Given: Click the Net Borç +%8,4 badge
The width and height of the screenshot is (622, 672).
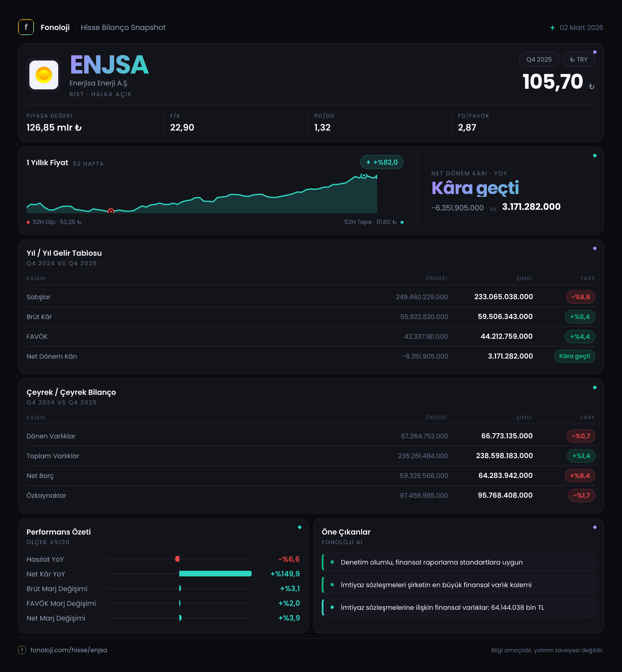Looking at the screenshot, I should [580, 476].
